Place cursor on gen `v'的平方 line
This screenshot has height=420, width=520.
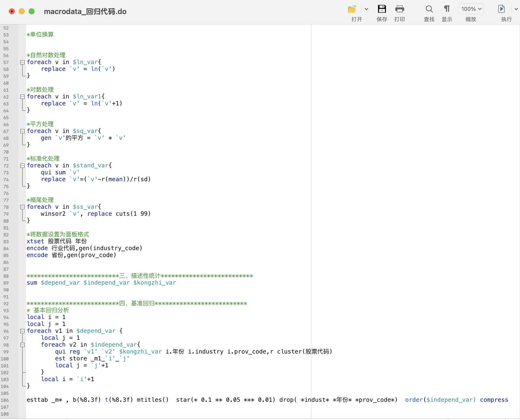point(83,138)
